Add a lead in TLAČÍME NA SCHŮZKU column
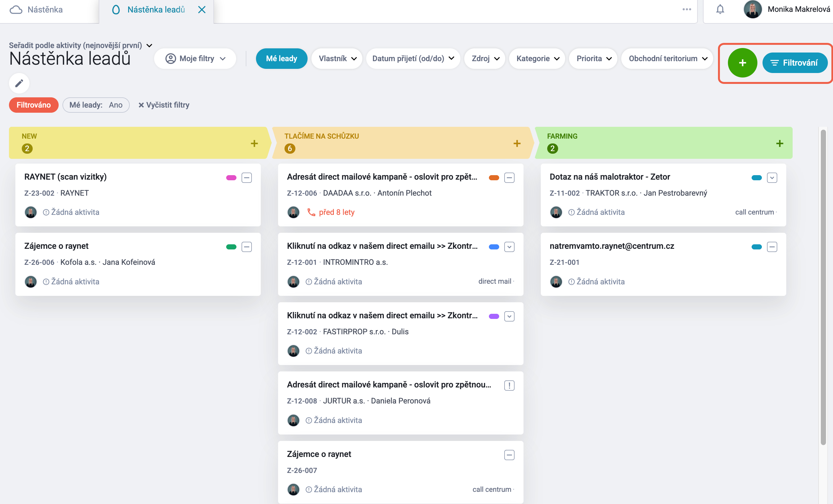This screenshot has width=833, height=504. click(517, 143)
